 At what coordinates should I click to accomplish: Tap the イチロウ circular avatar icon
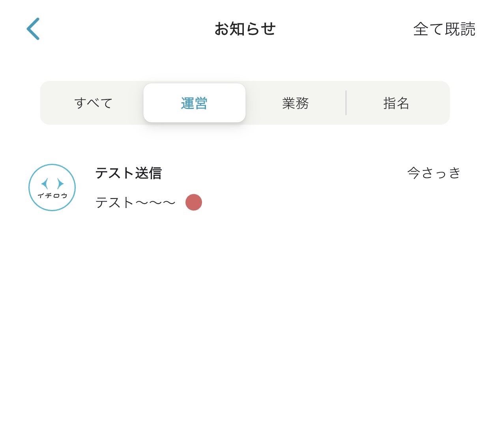(52, 187)
